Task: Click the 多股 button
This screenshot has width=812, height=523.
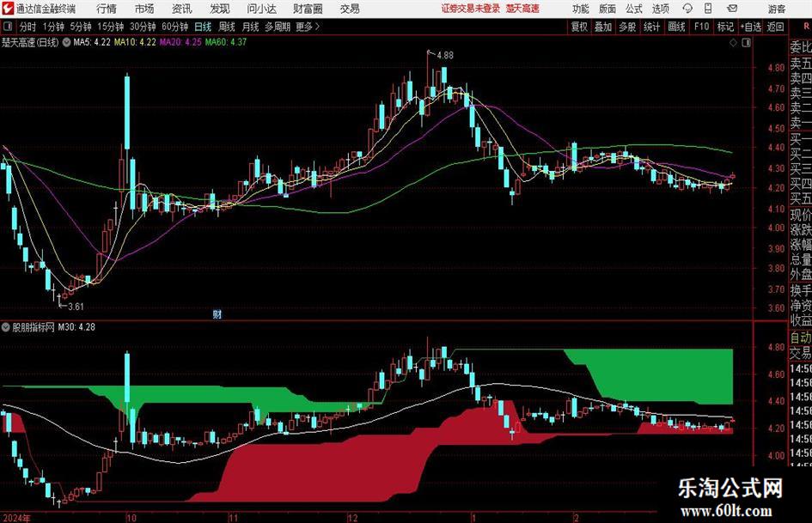Action: pyautogui.click(x=627, y=27)
